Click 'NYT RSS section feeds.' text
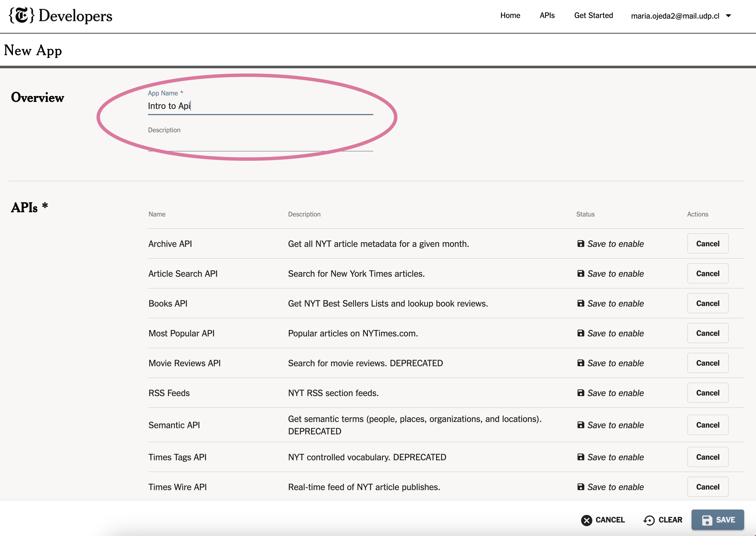756x536 pixels. [x=333, y=393]
